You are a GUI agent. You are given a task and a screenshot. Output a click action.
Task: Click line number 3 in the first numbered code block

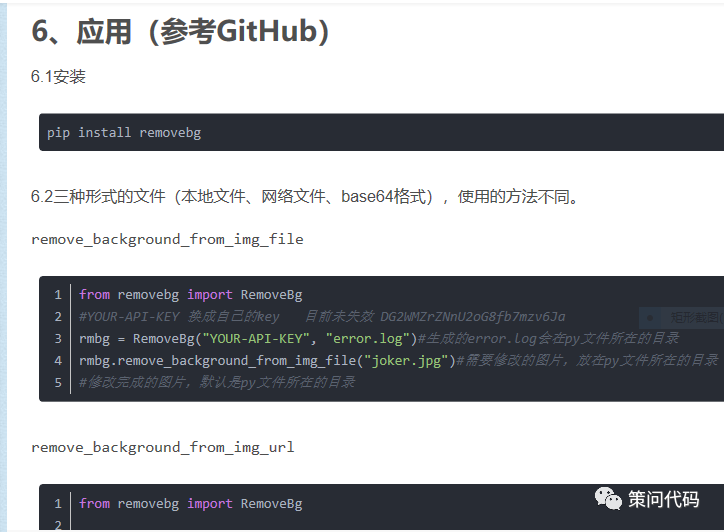click(58, 339)
